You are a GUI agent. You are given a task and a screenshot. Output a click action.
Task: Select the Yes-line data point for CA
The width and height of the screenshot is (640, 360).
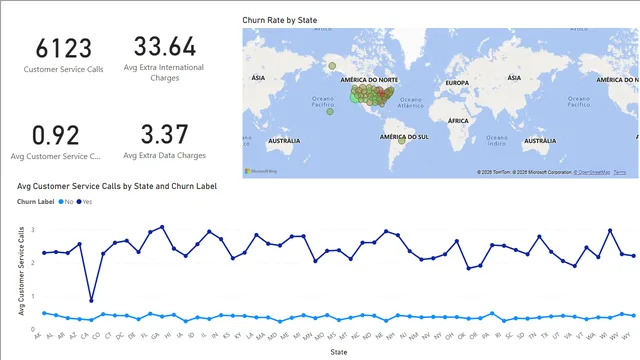coord(91,301)
